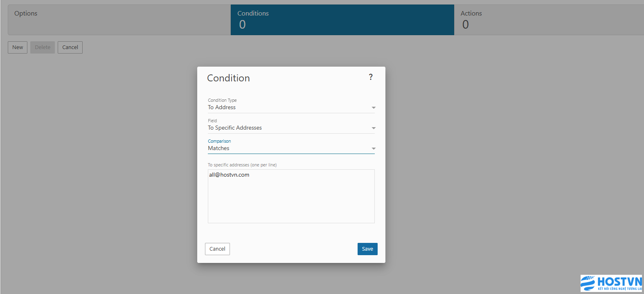Expand the Comparison dropdown arrow
Image resolution: width=644 pixels, height=294 pixels.
(373, 149)
